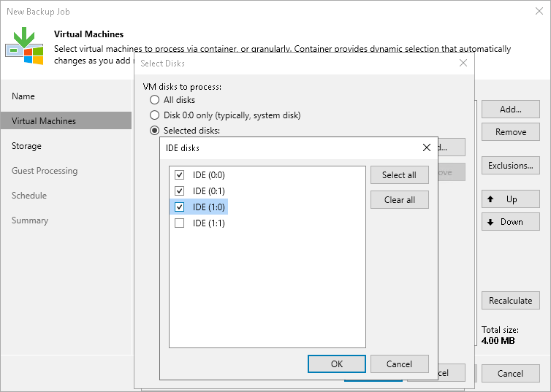Close the IDE disks dialog
This screenshot has width=551, height=392.
click(427, 147)
